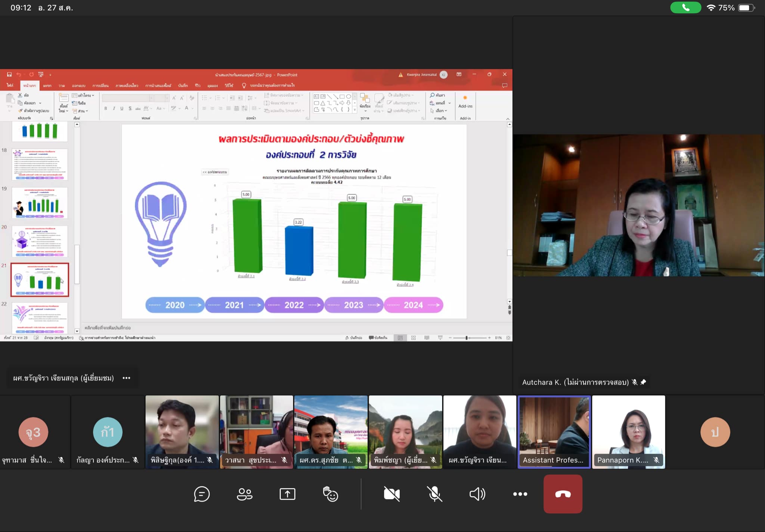Image resolution: width=765 pixels, height=532 pixels.
Task: Open the second ribbon tab after Home
Action: click(62, 86)
